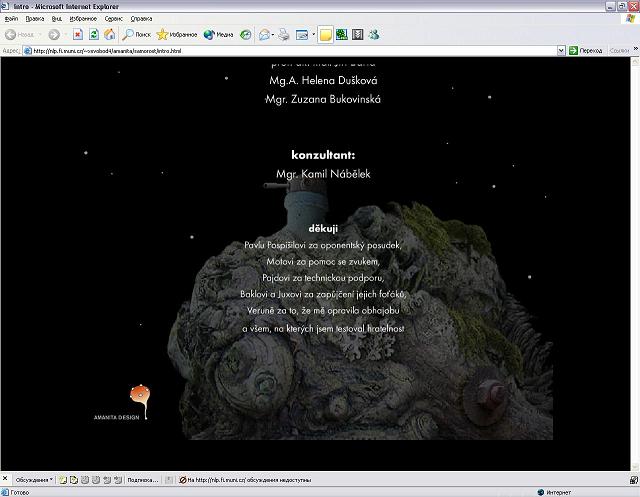Click the 'konzultant:' heading
Viewport: 640px width, 497px height.
tap(323, 155)
